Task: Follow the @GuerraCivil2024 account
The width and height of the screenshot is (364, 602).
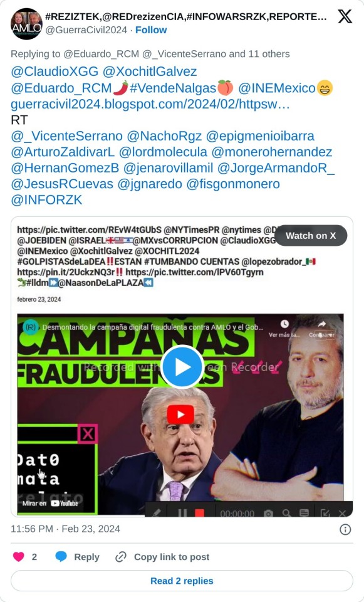Action: pyautogui.click(x=151, y=30)
